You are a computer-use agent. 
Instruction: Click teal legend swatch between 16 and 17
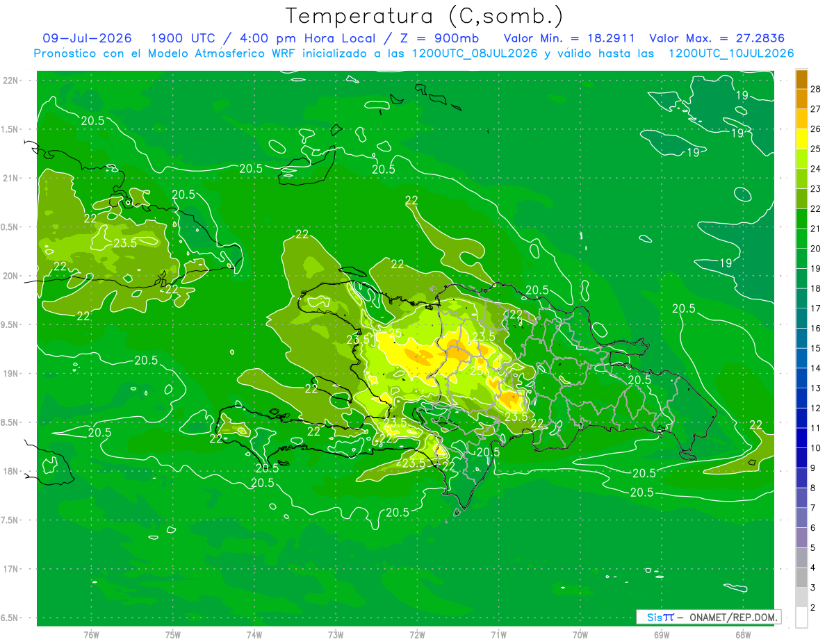[x=801, y=319]
